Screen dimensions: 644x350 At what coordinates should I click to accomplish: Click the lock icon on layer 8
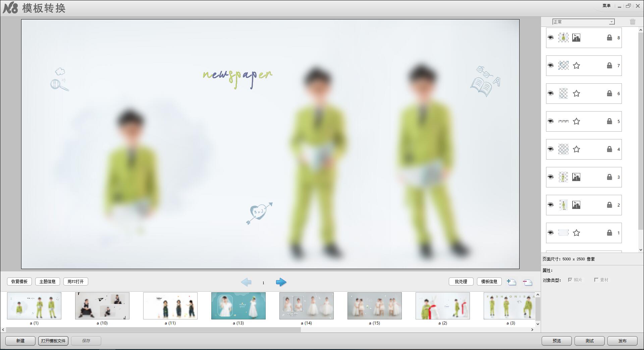coord(609,38)
